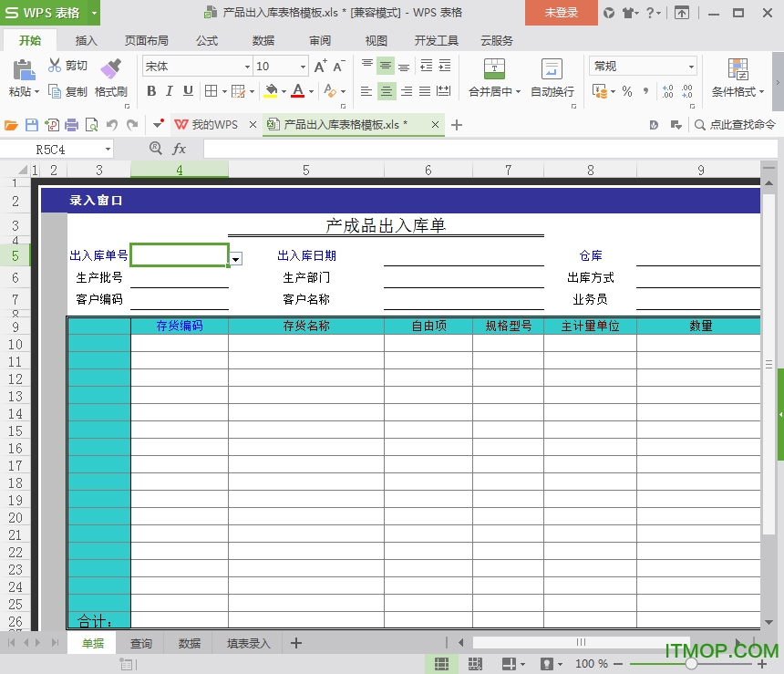Open the 视图 ribbon tab
Viewport: 784px width, 674px height.
376,40
